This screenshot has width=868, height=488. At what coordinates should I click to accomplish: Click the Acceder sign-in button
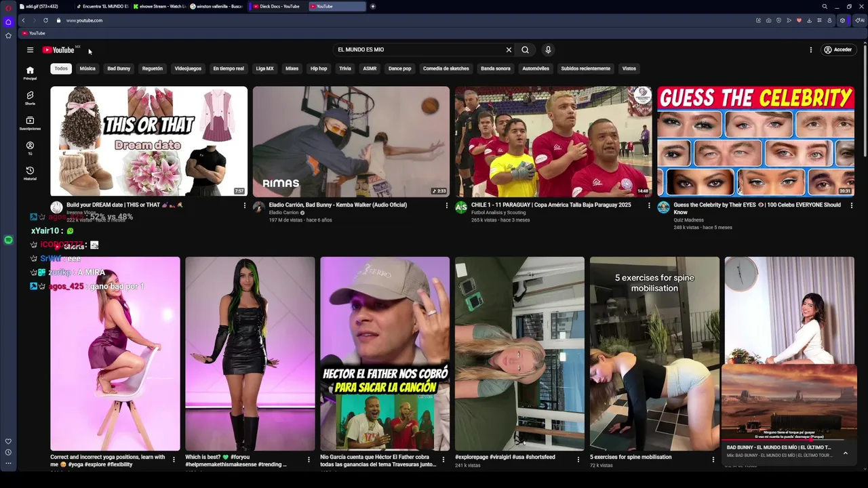click(837, 49)
